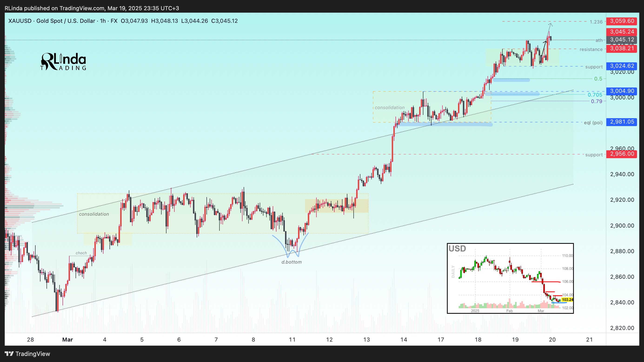Click 2,940.00 on the price axis
644x362 pixels.
coord(622,174)
